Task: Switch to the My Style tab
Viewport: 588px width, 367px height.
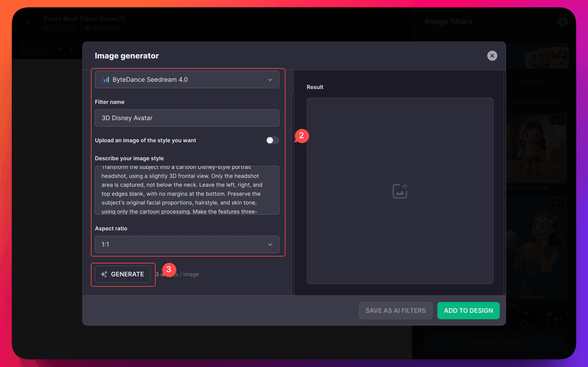Action: tap(531, 82)
